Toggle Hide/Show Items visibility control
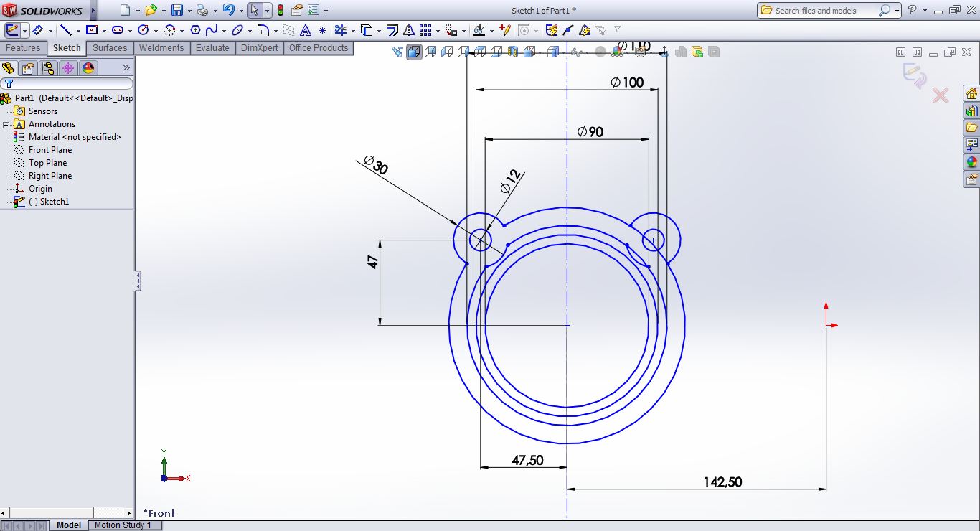The width and height of the screenshot is (980, 531). [577, 52]
